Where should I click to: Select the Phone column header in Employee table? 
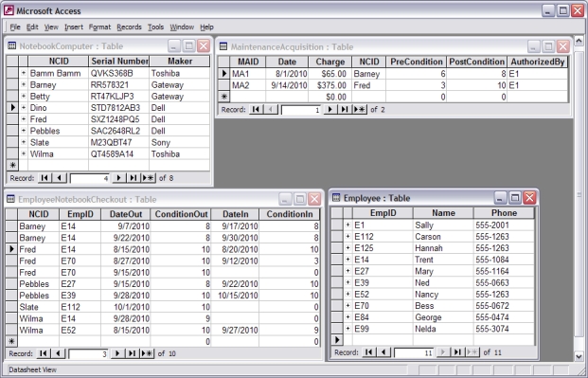pyautogui.click(x=504, y=213)
